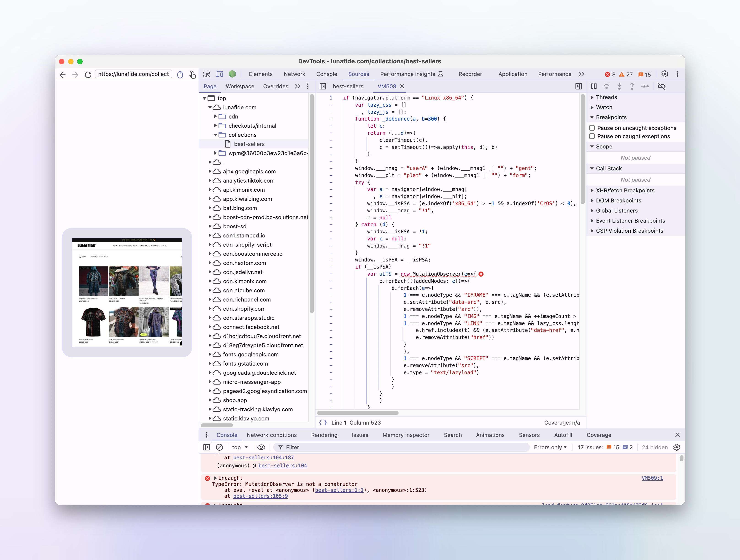The image size is (740, 560).
Task: Switch to the Network panel tab
Action: (x=294, y=74)
